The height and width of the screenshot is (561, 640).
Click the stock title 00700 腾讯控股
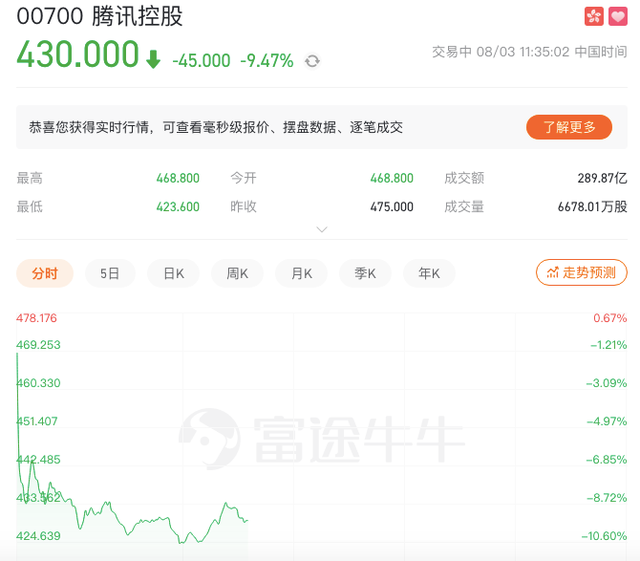click(100, 16)
